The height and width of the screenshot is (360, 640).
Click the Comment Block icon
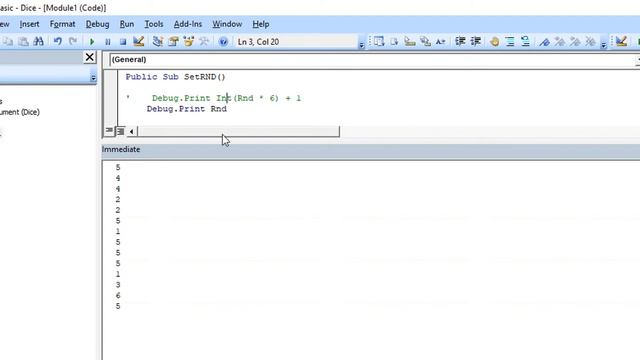click(510, 42)
